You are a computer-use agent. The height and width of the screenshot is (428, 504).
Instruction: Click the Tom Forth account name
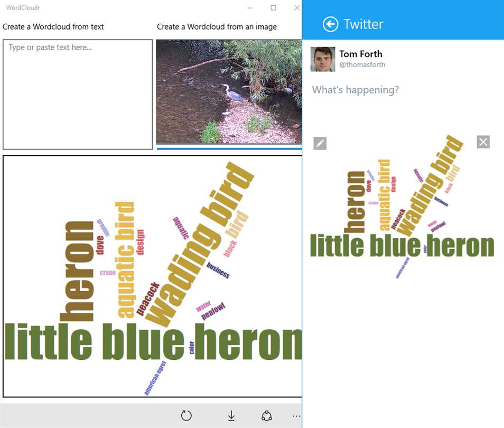(361, 54)
